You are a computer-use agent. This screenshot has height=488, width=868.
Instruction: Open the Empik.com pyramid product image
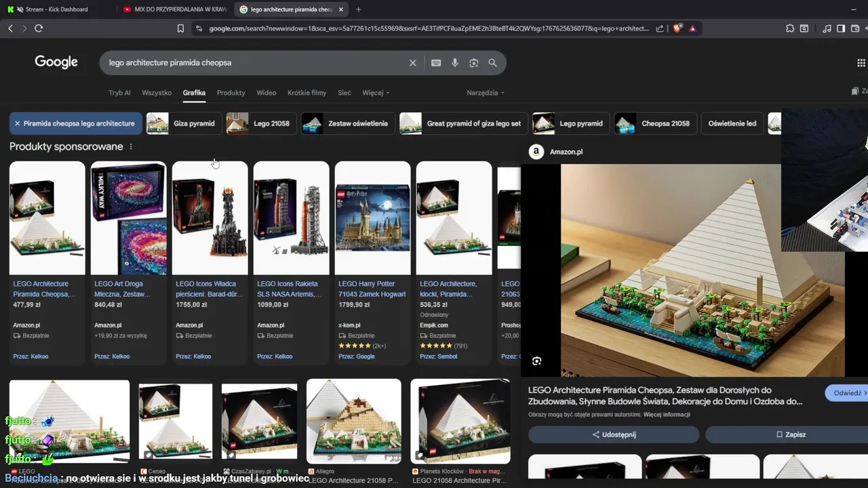pos(454,218)
